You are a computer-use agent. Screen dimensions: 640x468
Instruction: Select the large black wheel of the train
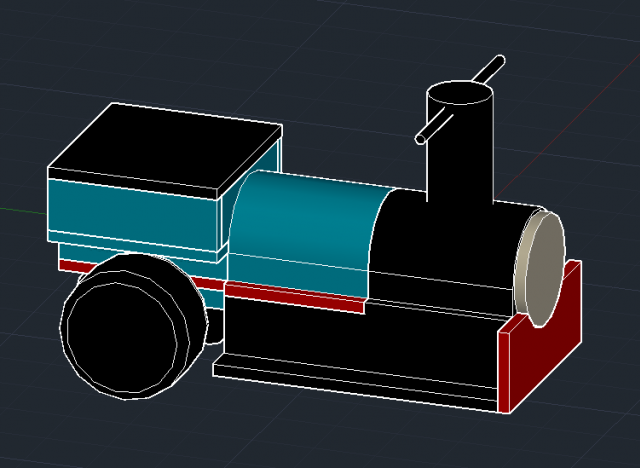(135, 326)
